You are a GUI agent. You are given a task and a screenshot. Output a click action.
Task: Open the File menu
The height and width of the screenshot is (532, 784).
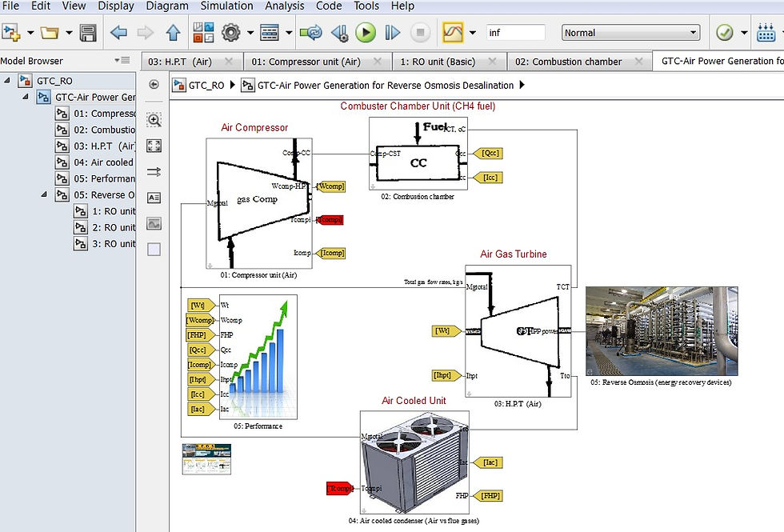[x=10, y=6]
